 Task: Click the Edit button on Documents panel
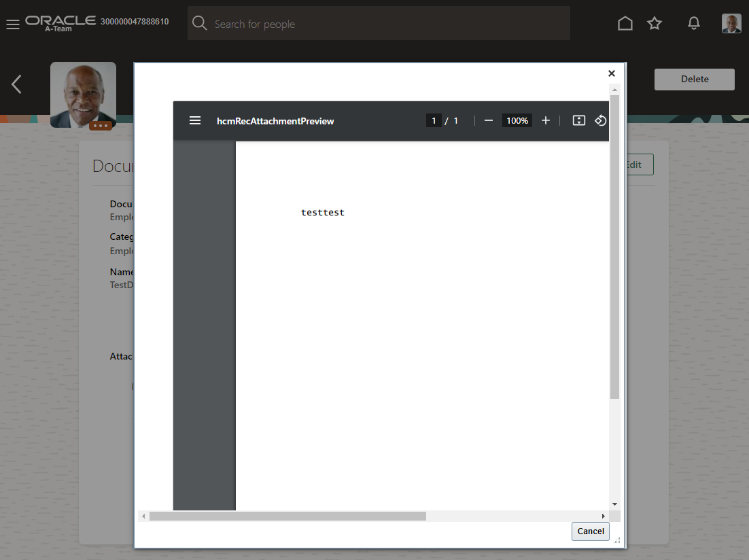632,164
